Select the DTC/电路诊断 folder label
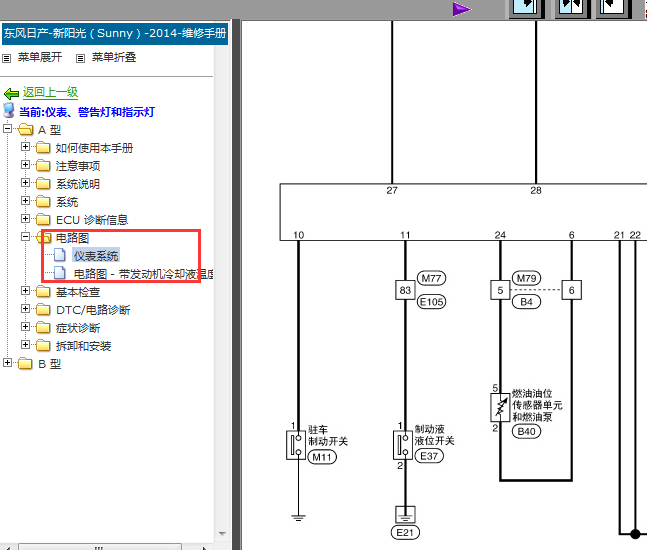The width and height of the screenshot is (647, 550). 93,310
